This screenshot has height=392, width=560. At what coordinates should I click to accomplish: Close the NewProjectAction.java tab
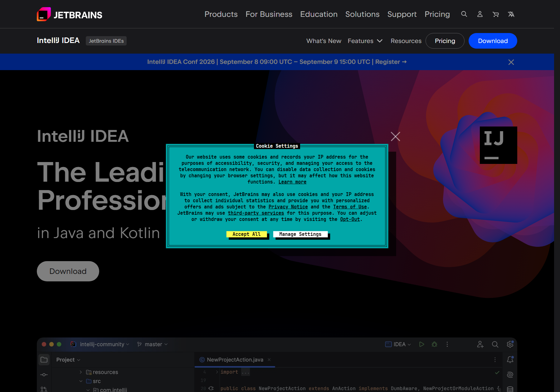click(x=269, y=360)
